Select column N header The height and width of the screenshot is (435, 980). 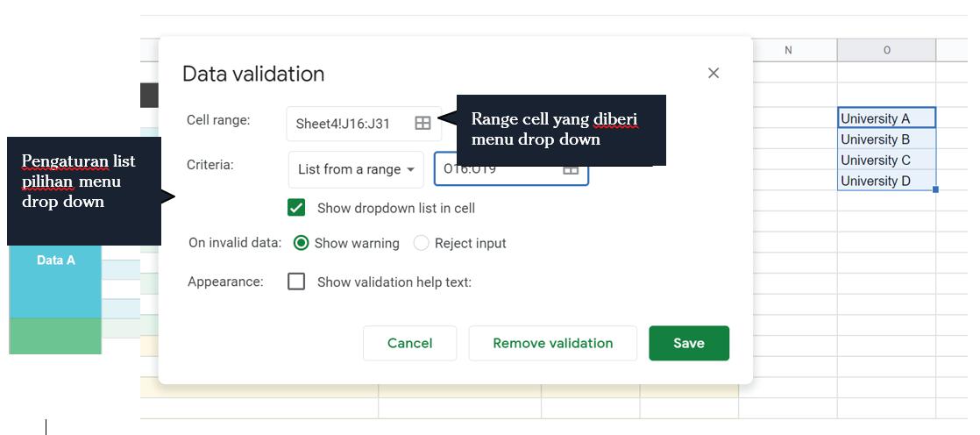(787, 50)
